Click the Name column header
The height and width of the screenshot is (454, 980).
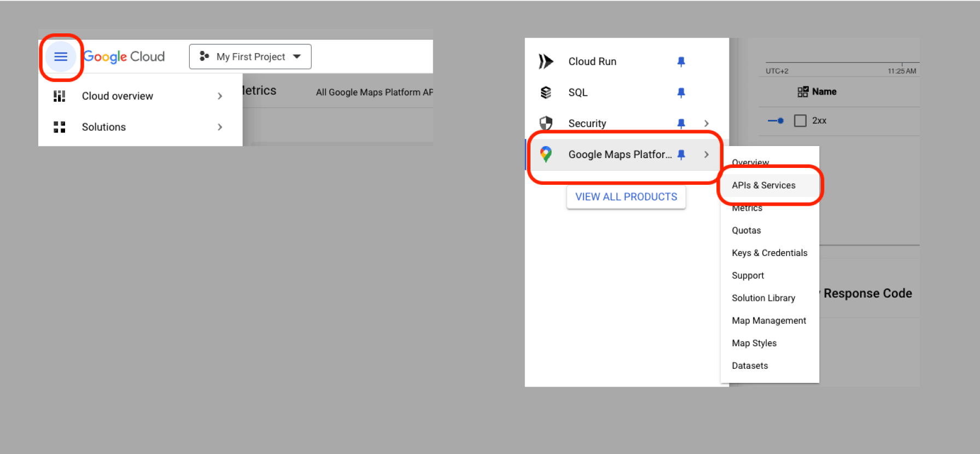[x=824, y=92]
